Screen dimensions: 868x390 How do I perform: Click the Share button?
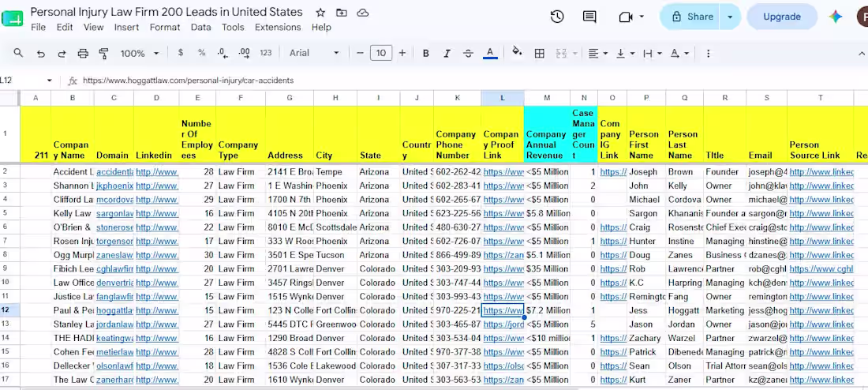point(691,17)
